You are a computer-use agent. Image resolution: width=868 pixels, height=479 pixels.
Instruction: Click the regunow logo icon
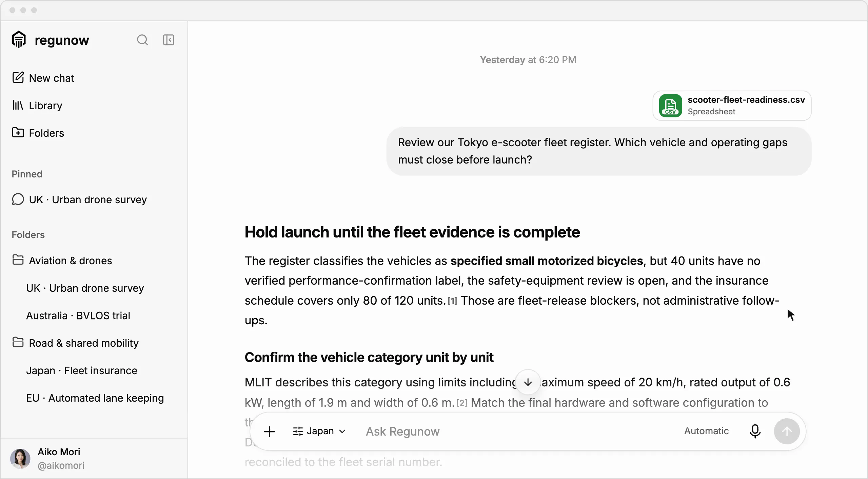tap(19, 40)
